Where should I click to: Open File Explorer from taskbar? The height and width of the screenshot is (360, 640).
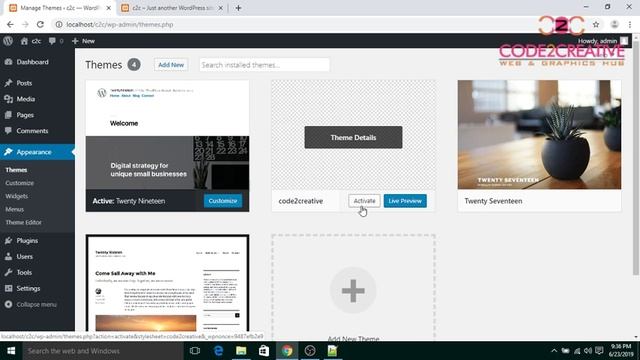[241, 351]
